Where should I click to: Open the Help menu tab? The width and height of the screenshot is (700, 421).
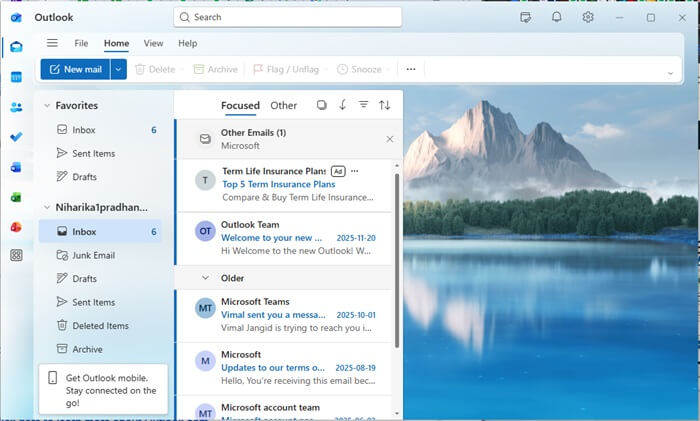(187, 43)
